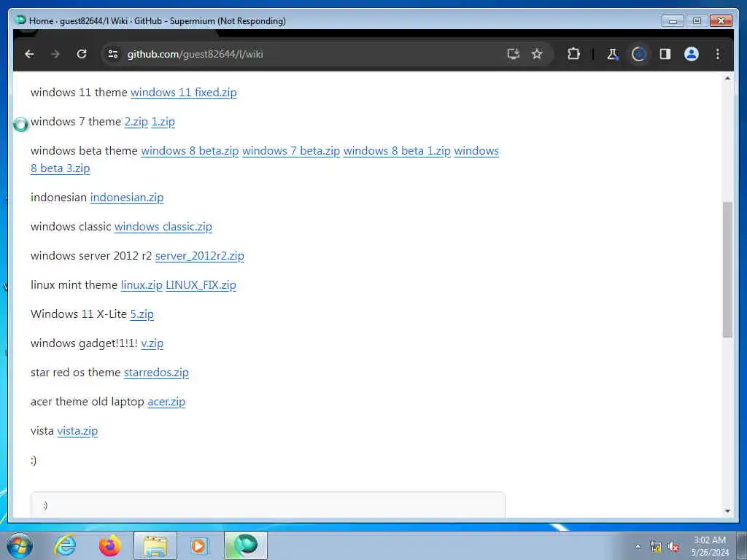747x560 pixels.
Task: Click the Supermium logo in title bar
Action: pos(20,20)
